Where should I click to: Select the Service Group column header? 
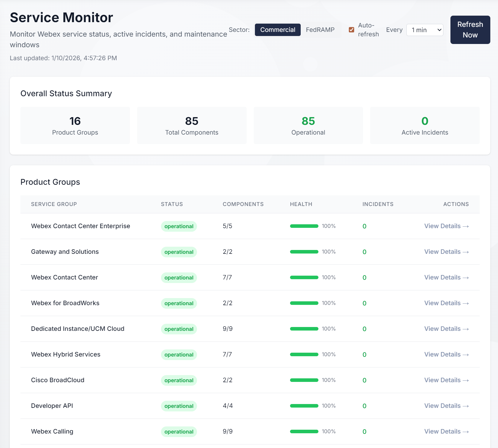[54, 204]
